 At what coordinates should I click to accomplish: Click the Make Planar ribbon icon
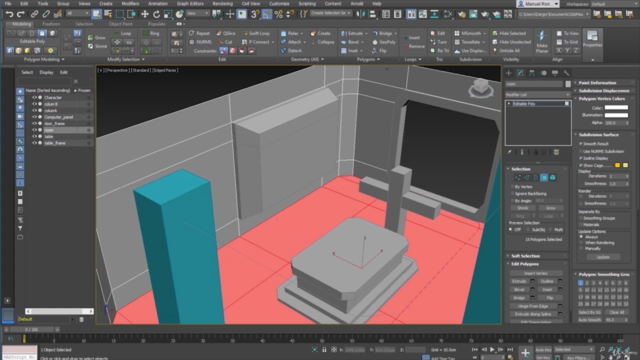[x=542, y=41]
